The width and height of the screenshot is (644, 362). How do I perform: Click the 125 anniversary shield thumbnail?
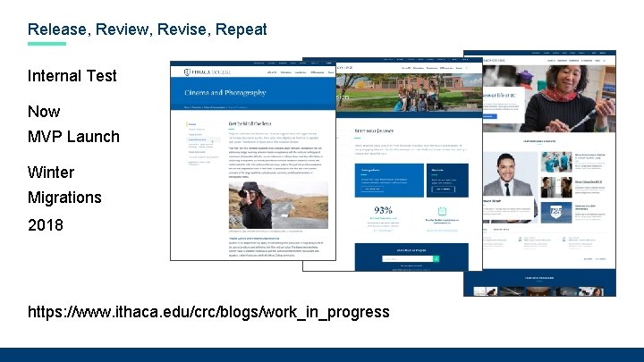pos(556,212)
